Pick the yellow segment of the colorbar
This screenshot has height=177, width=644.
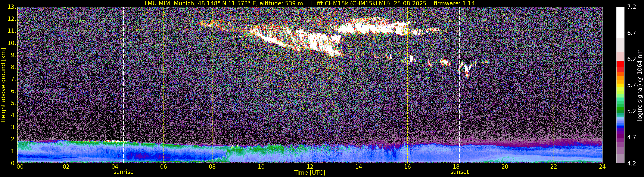[620, 85]
